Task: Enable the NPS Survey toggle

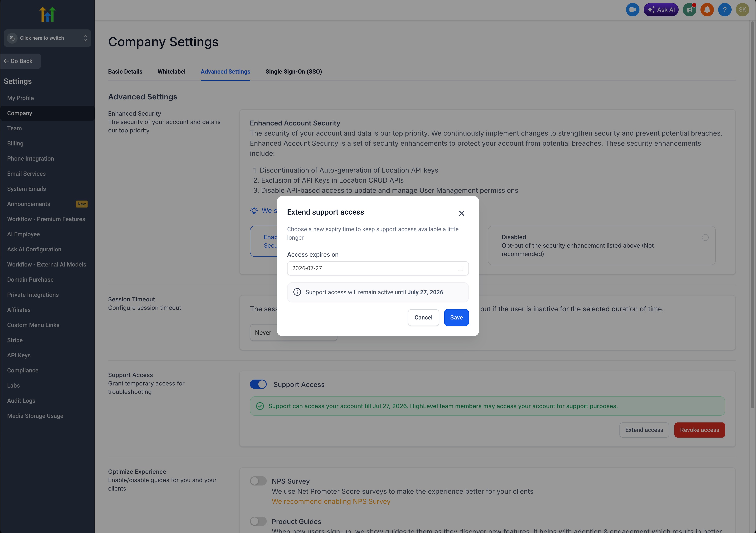Action: coord(258,481)
